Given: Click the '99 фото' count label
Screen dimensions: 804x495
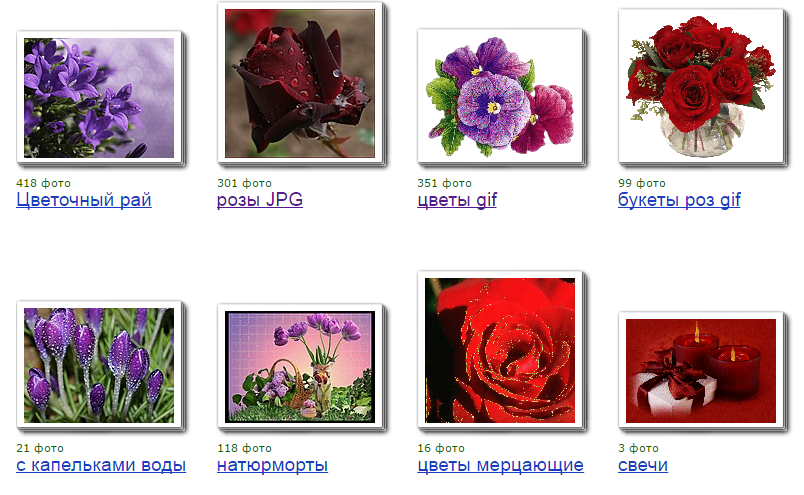Looking at the screenshot, I should [x=642, y=183].
